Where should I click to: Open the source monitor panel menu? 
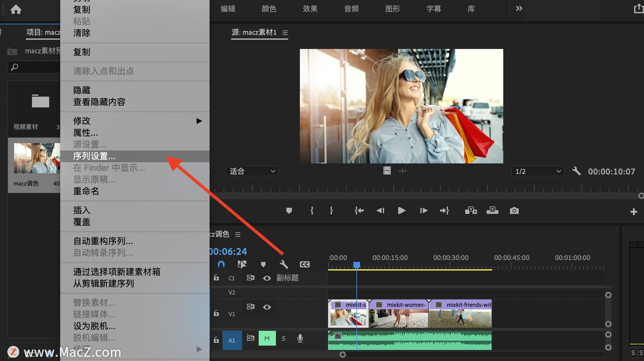pos(285,33)
